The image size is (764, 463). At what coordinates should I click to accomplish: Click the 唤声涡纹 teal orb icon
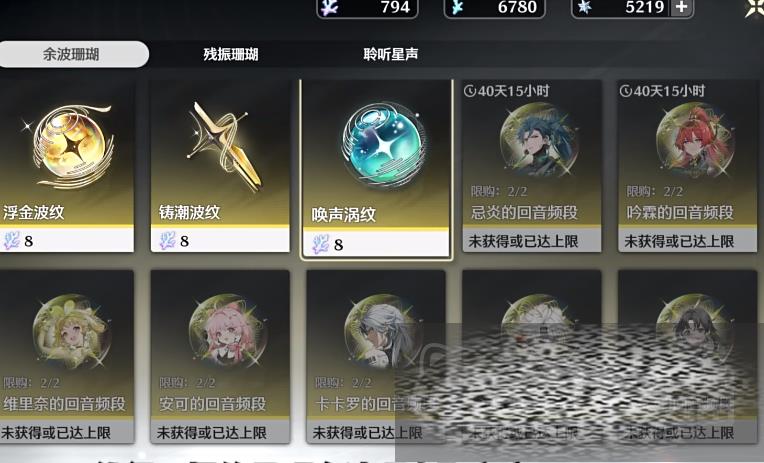tap(383, 145)
